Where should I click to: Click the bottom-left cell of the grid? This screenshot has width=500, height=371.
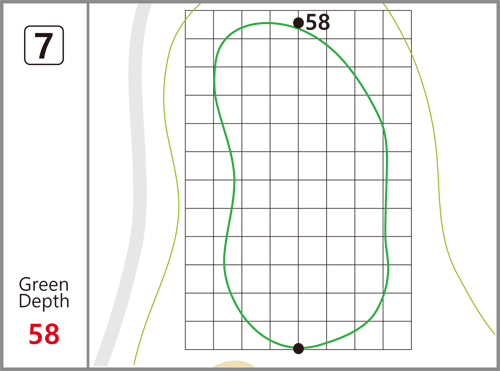click(199, 335)
